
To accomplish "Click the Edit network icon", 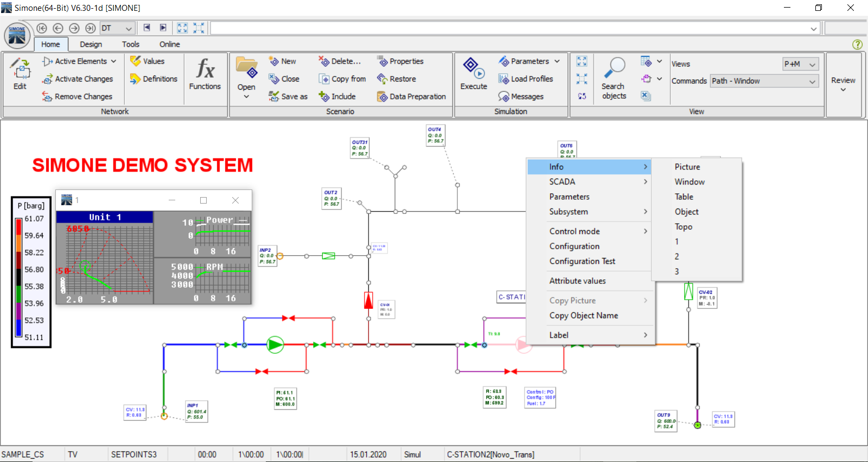I will pos(20,73).
